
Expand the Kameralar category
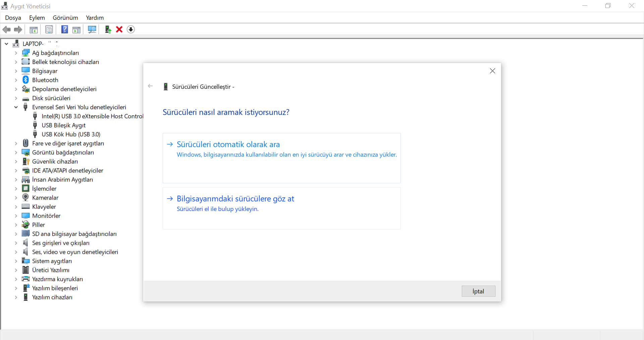[16, 198]
